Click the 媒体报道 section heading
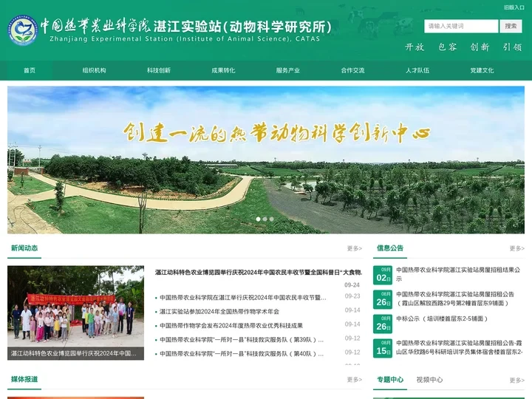 pyautogui.click(x=24, y=379)
